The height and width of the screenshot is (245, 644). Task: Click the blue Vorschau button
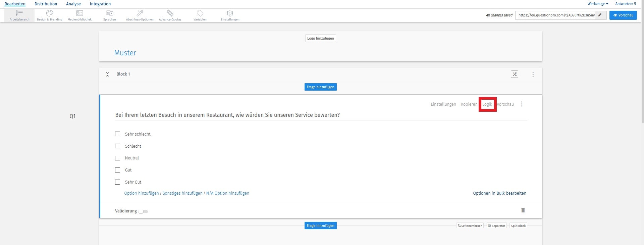[623, 15]
